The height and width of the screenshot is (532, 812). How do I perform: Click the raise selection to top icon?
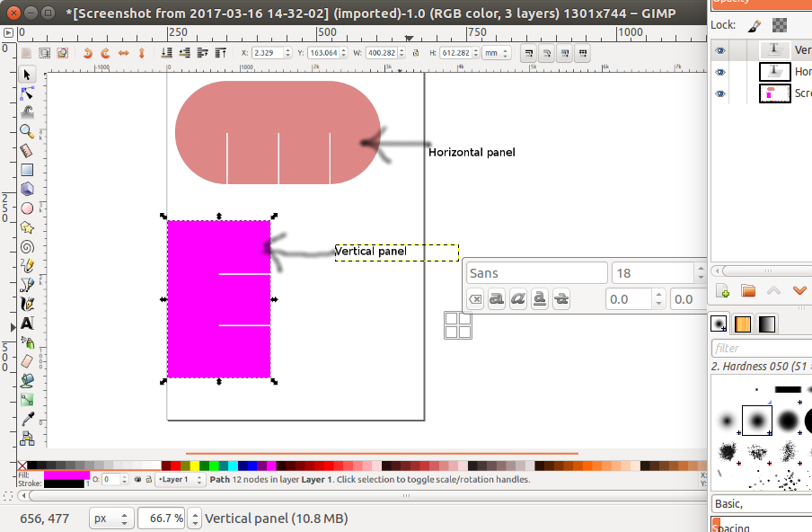tap(221, 53)
